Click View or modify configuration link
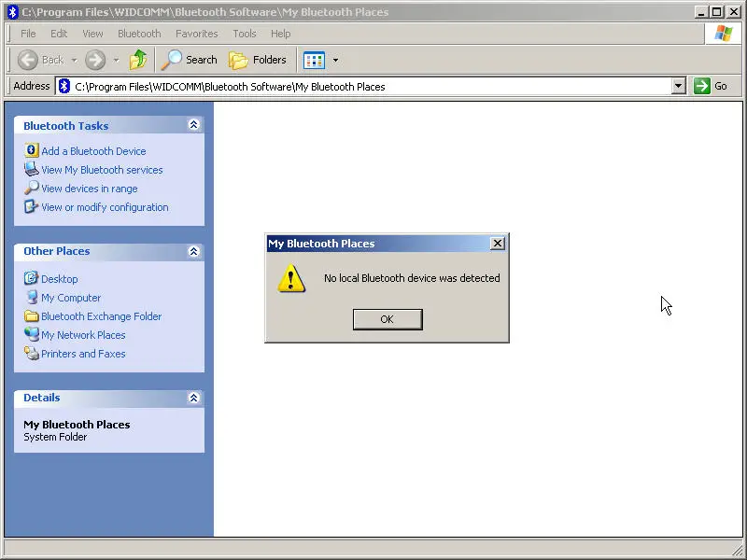 click(x=105, y=207)
